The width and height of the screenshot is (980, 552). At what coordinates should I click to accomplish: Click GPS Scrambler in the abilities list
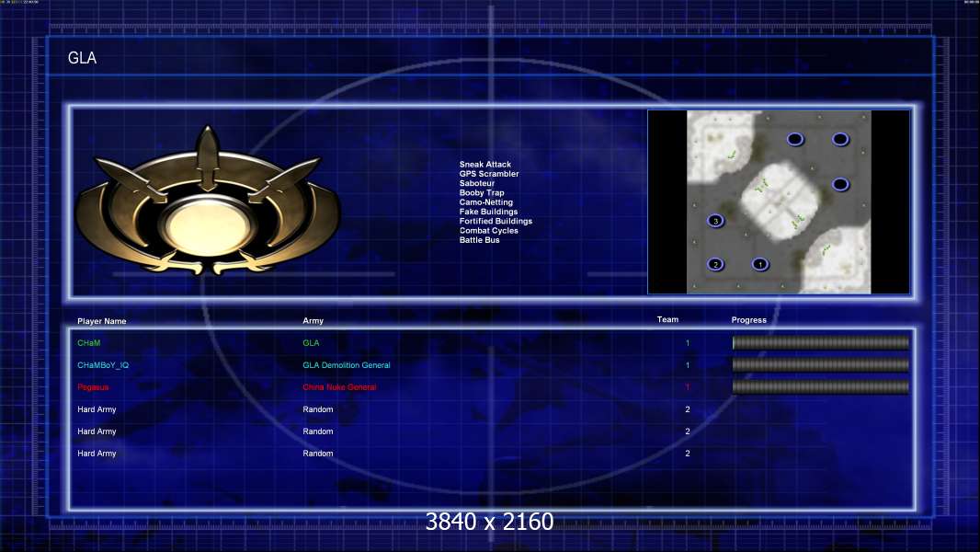[488, 174]
